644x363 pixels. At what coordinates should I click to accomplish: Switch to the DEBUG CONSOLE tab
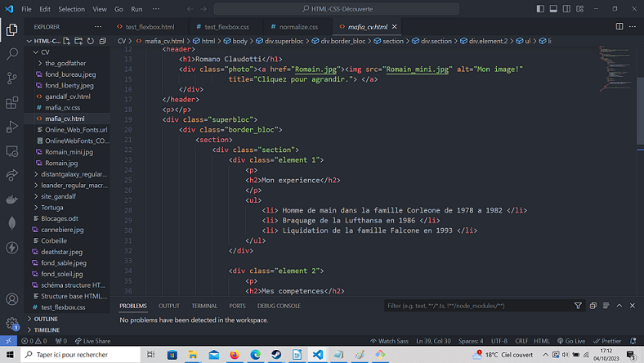(x=279, y=306)
